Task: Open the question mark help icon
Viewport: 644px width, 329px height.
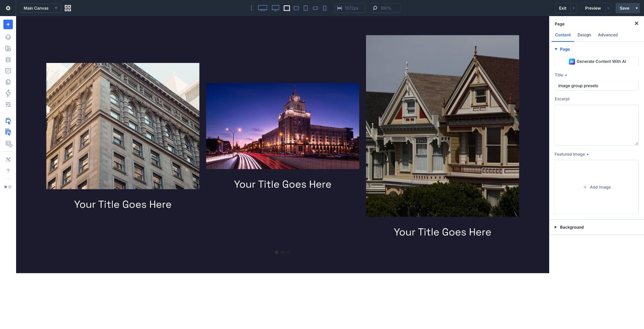Action: pos(8,171)
